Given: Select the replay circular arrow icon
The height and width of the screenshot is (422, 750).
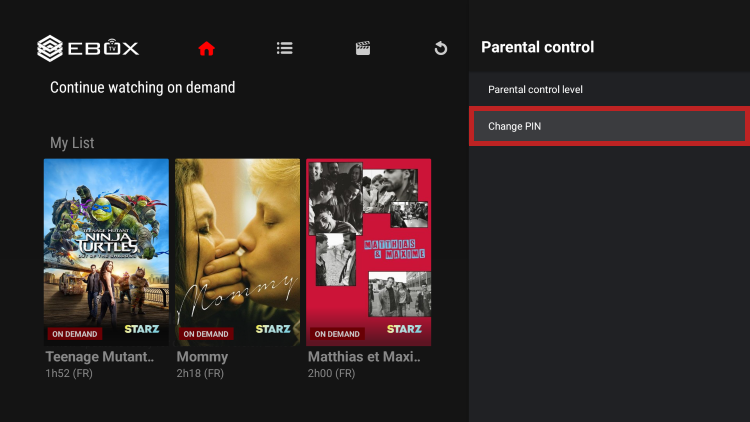Looking at the screenshot, I should [440, 48].
